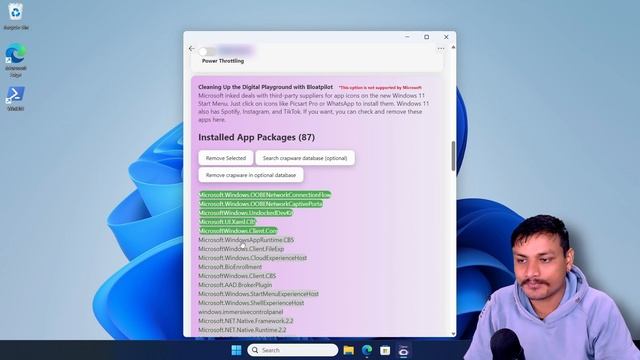Screen dimensions: 640x360
Task: Maximize the app window
Action: 427,37
